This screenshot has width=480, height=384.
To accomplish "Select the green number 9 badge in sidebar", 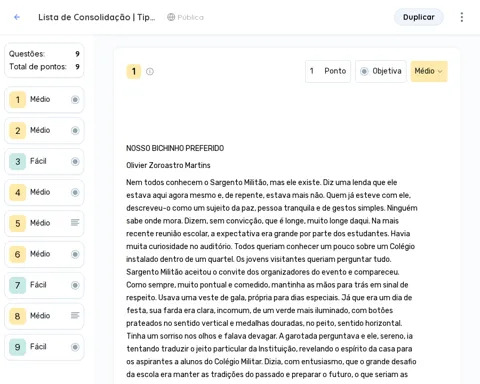I will click(x=18, y=347).
